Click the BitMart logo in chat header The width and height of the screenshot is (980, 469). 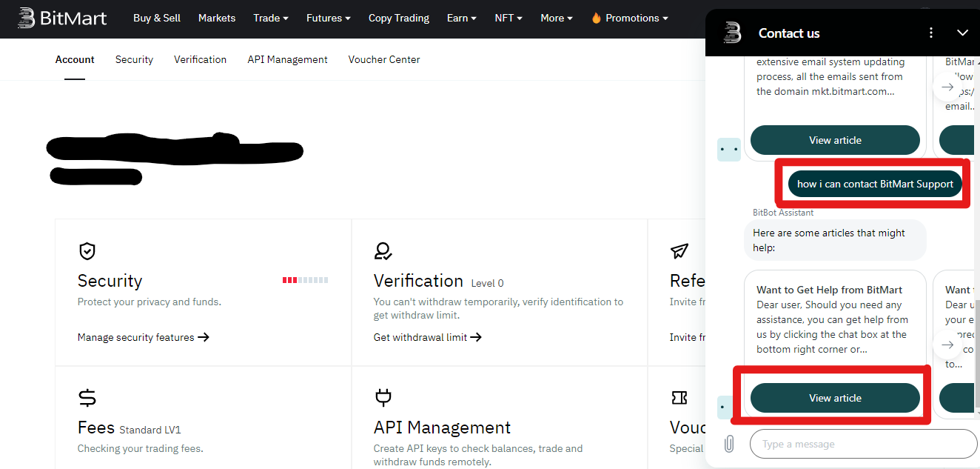pos(732,33)
